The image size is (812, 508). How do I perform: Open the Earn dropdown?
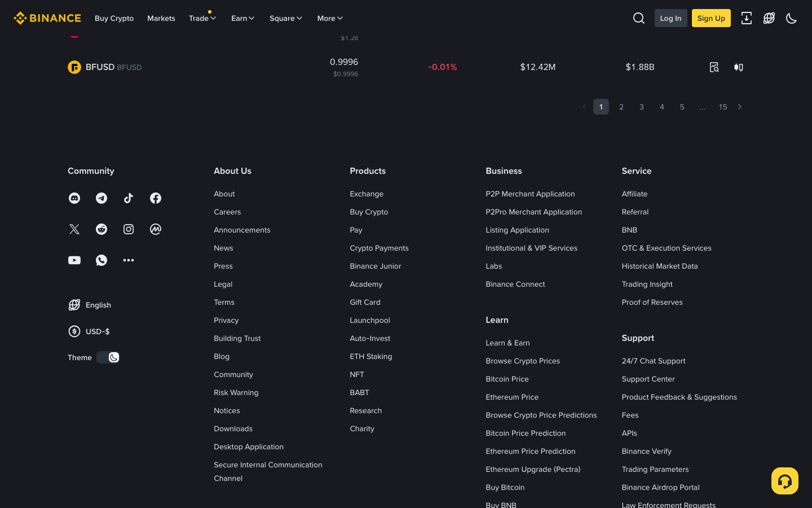[x=242, y=18]
